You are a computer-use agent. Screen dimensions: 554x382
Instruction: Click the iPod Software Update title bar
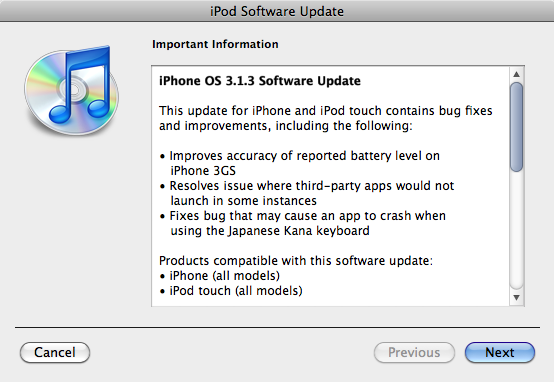coord(277,11)
